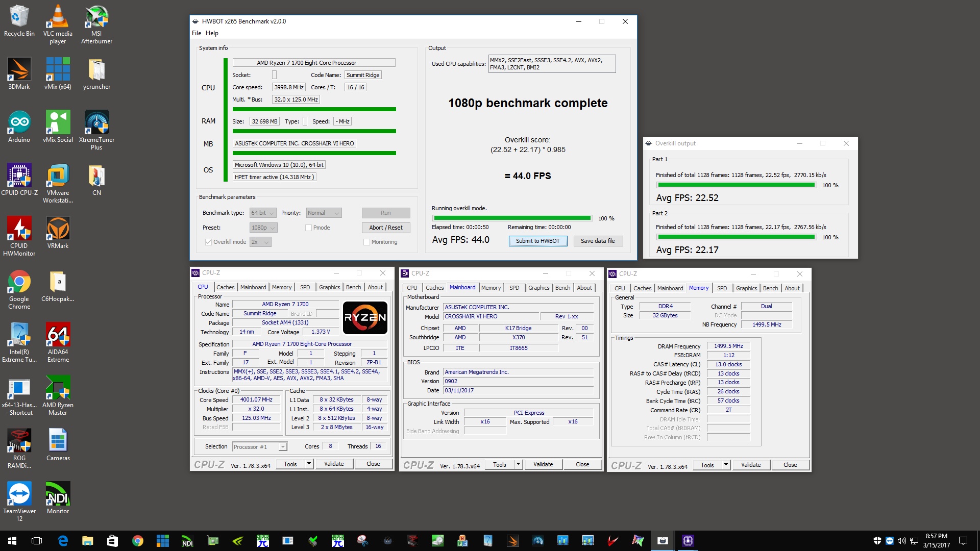Open Cameras desktop shortcut
The image size is (980, 551).
click(x=58, y=445)
